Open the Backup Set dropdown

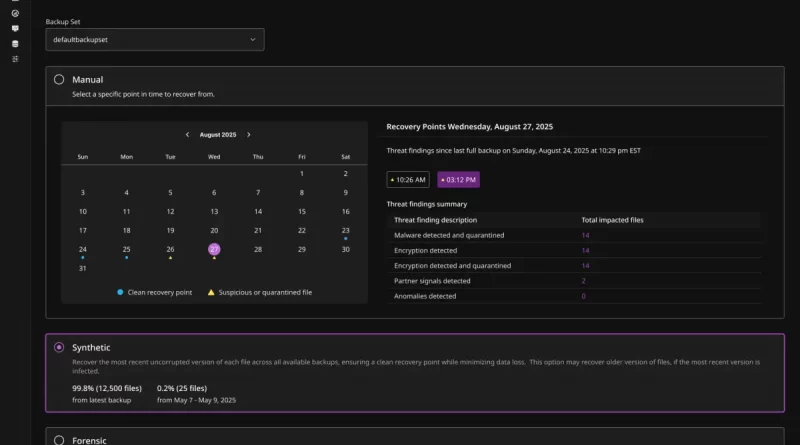tap(155, 39)
